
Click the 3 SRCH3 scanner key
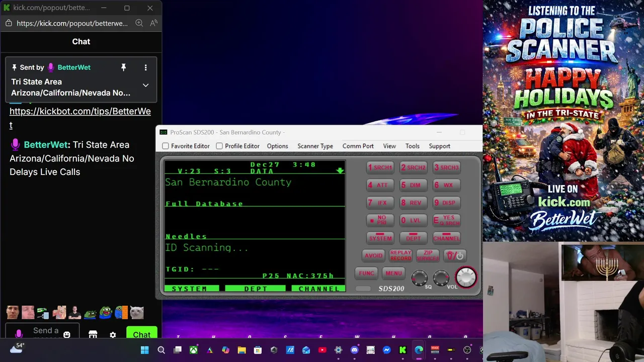(446, 167)
